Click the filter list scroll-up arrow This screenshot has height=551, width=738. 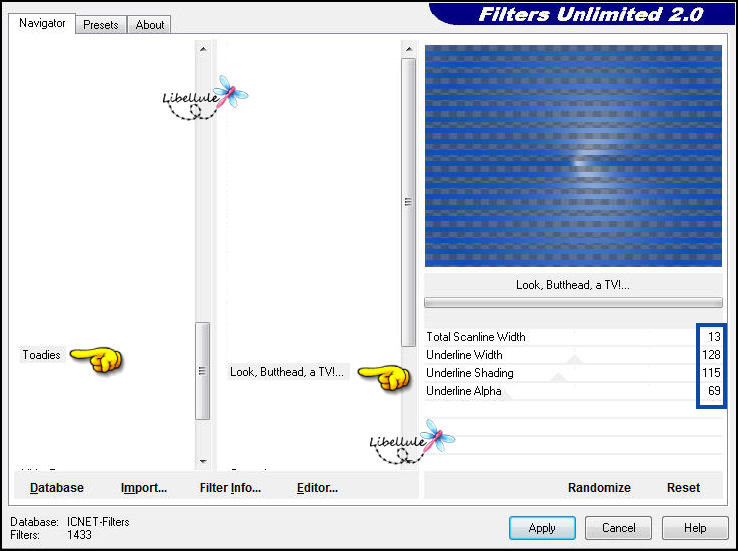pyautogui.click(x=409, y=48)
